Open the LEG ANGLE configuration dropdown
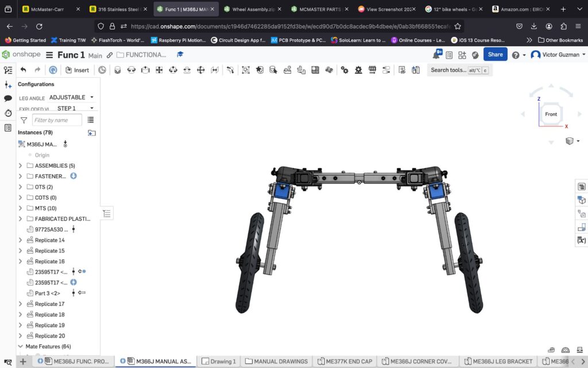 [71, 97]
